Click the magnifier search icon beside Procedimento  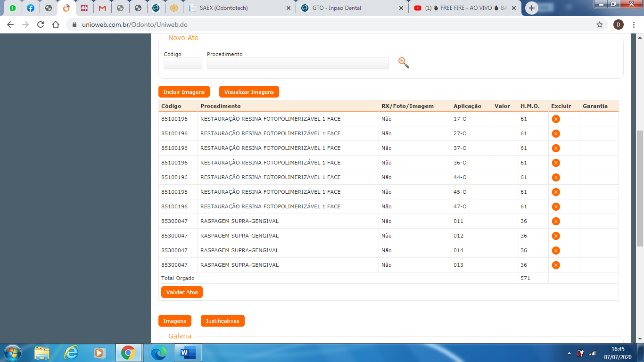tap(404, 63)
